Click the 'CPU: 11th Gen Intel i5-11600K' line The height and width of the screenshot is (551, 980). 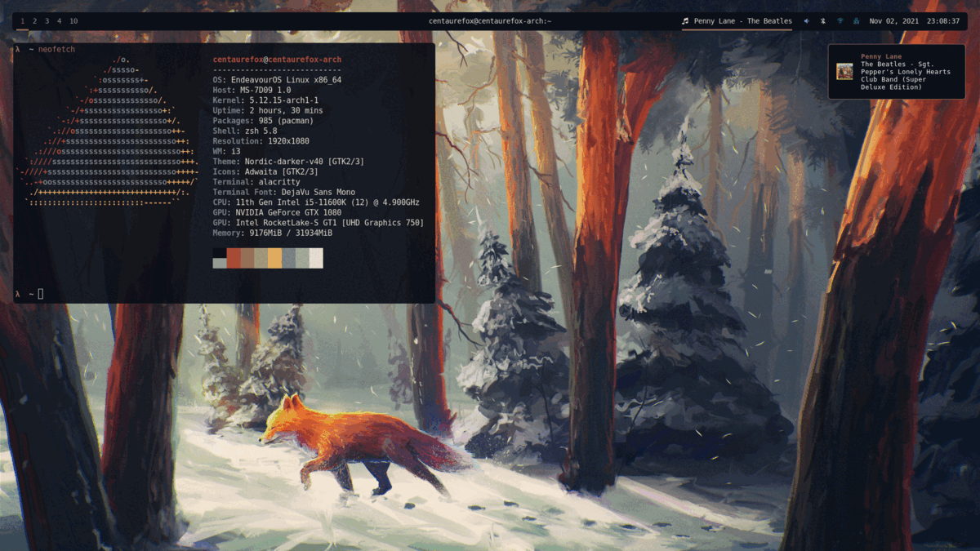pyautogui.click(x=316, y=202)
